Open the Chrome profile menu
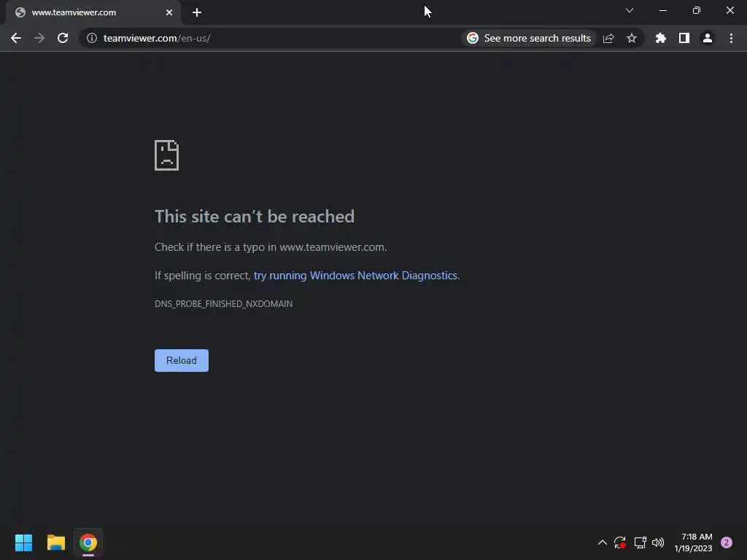 [708, 38]
